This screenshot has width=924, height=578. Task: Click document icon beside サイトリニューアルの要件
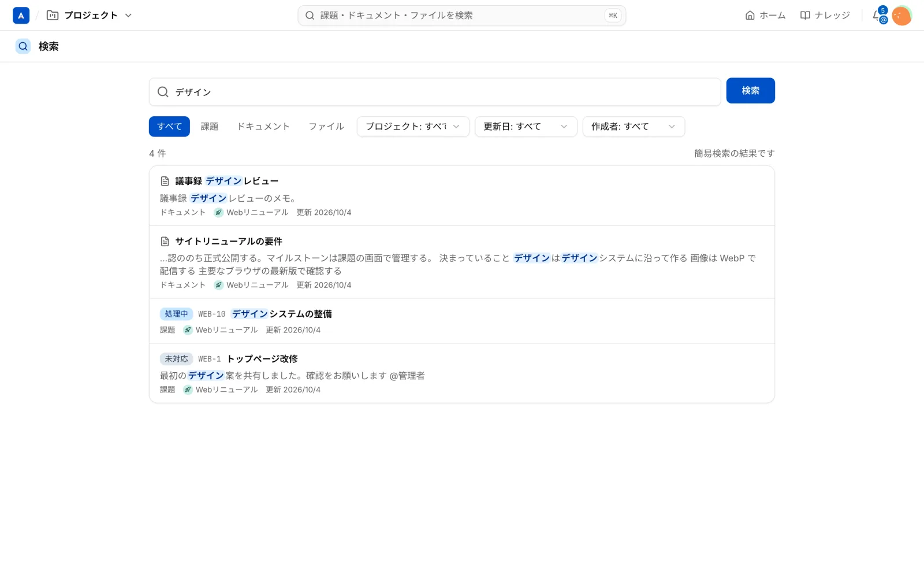click(x=165, y=241)
